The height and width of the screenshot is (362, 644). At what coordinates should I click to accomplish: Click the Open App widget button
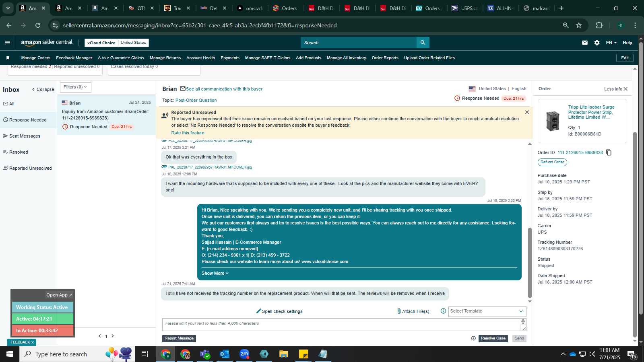[x=59, y=295]
